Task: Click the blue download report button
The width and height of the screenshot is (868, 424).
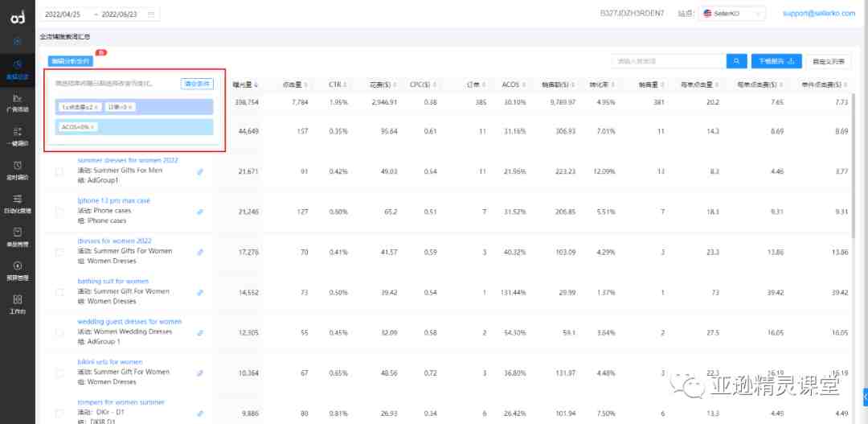Action: coord(776,61)
